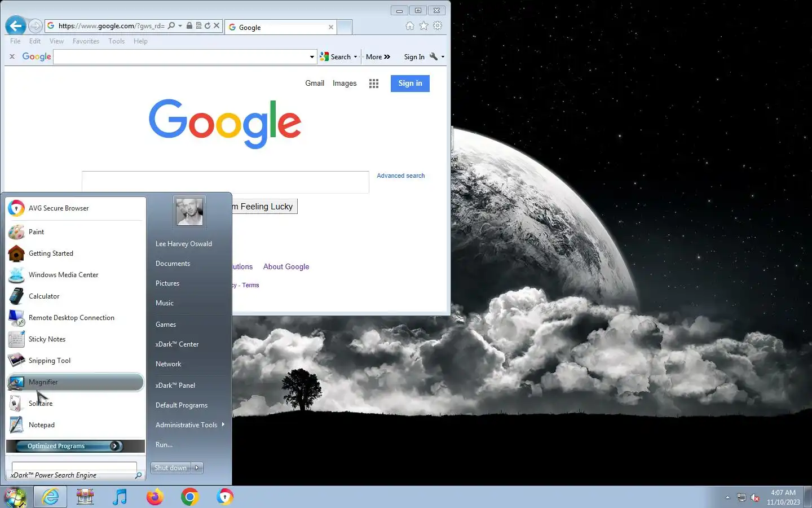
Task: Open the Gmail link
Action: click(315, 83)
